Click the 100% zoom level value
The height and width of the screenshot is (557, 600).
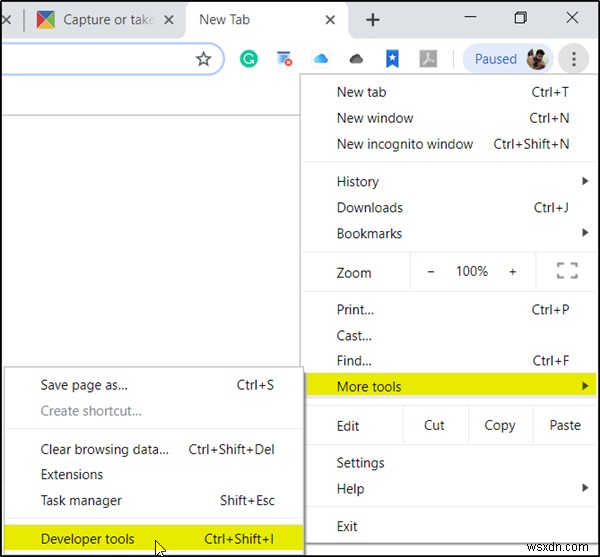click(472, 272)
